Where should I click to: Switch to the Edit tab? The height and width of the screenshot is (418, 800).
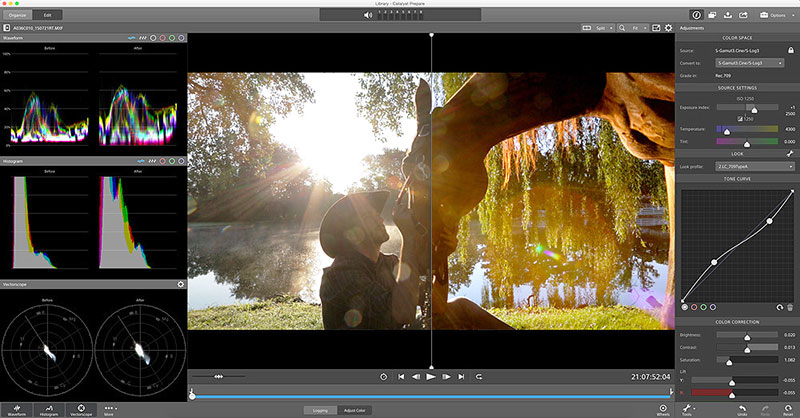47,15
